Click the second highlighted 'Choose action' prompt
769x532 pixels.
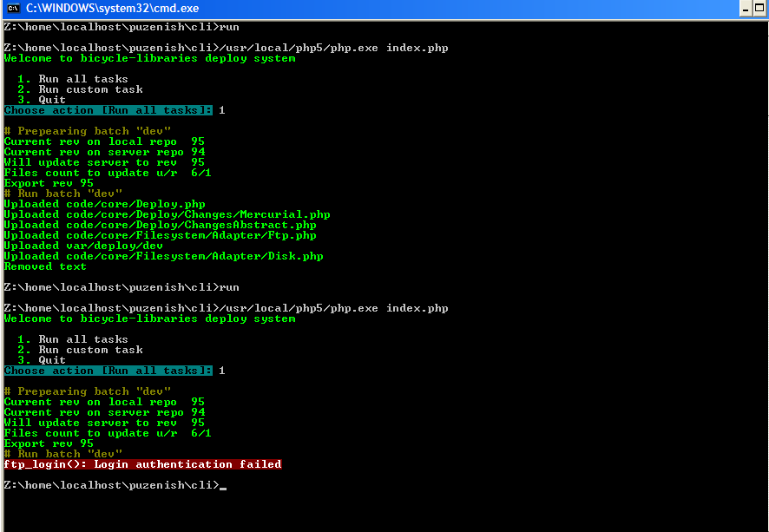point(108,371)
